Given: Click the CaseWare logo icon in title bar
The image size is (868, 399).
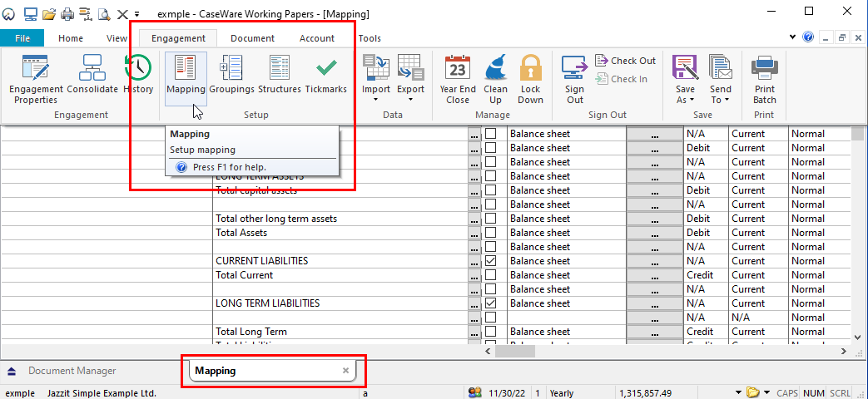Looking at the screenshot, I should point(8,14).
